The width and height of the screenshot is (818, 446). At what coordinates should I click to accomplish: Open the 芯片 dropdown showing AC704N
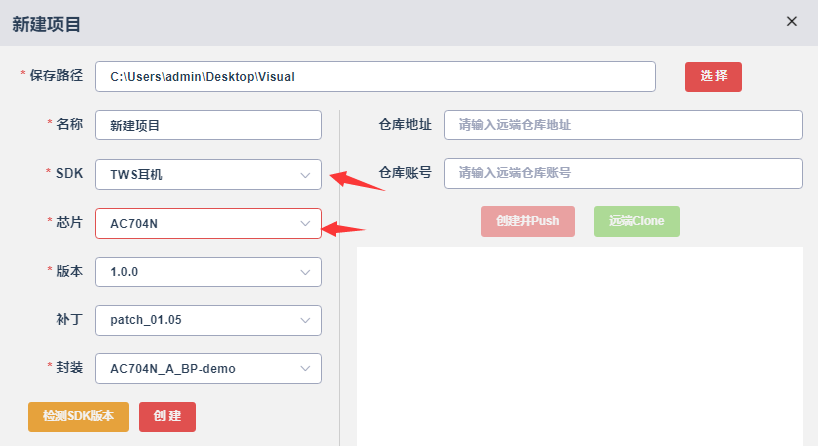(x=208, y=223)
